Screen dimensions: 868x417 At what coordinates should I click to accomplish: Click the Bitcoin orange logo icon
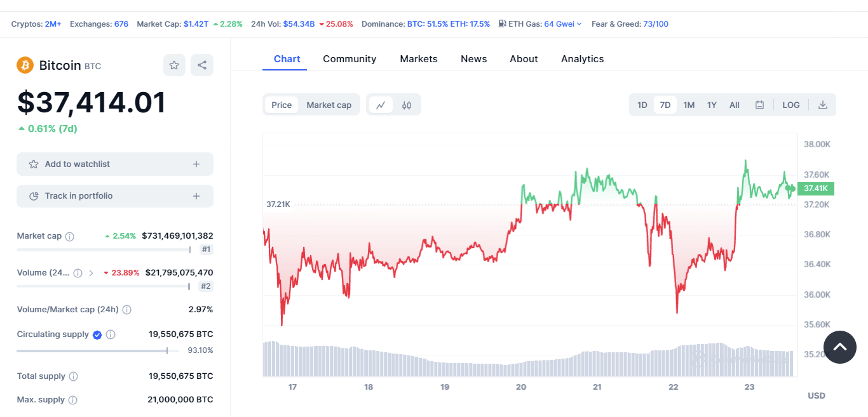[x=25, y=65]
